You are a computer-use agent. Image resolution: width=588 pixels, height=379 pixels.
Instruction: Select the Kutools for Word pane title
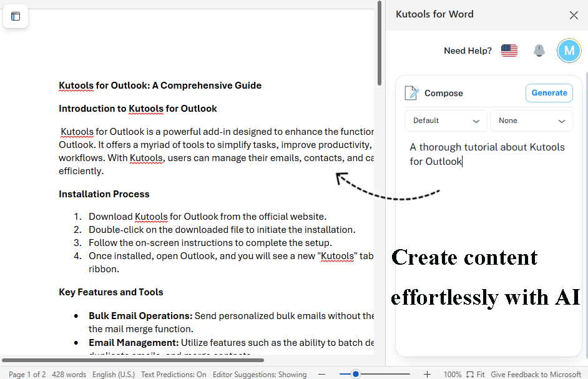click(434, 14)
